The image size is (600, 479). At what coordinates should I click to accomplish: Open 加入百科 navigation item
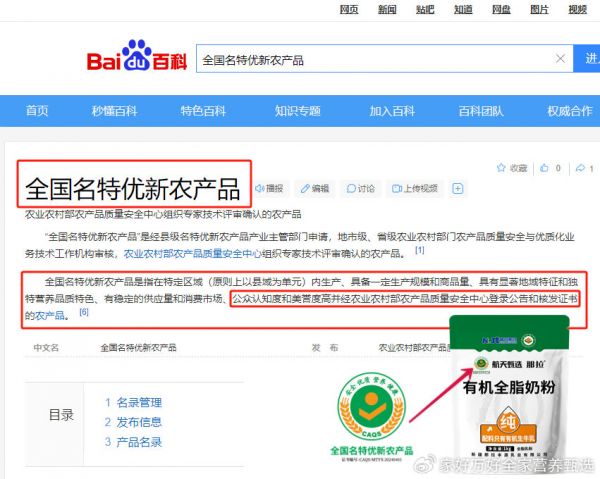[392, 111]
